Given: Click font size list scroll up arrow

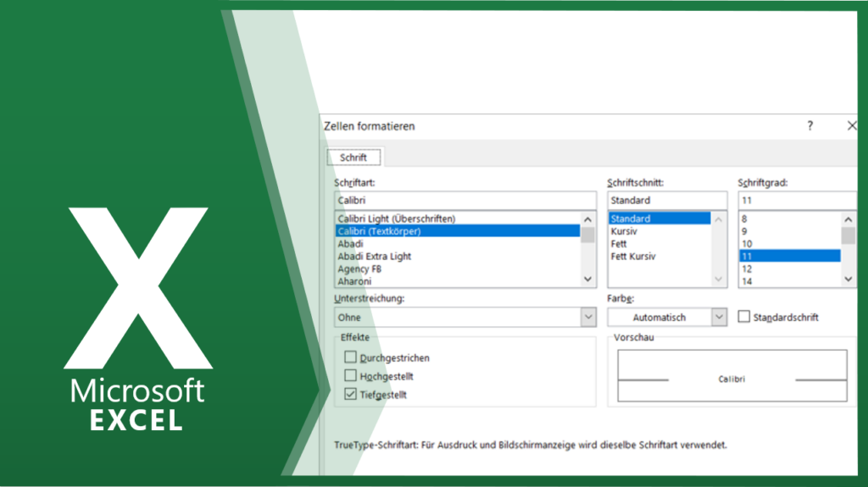Looking at the screenshot, I should coord(848,219).
